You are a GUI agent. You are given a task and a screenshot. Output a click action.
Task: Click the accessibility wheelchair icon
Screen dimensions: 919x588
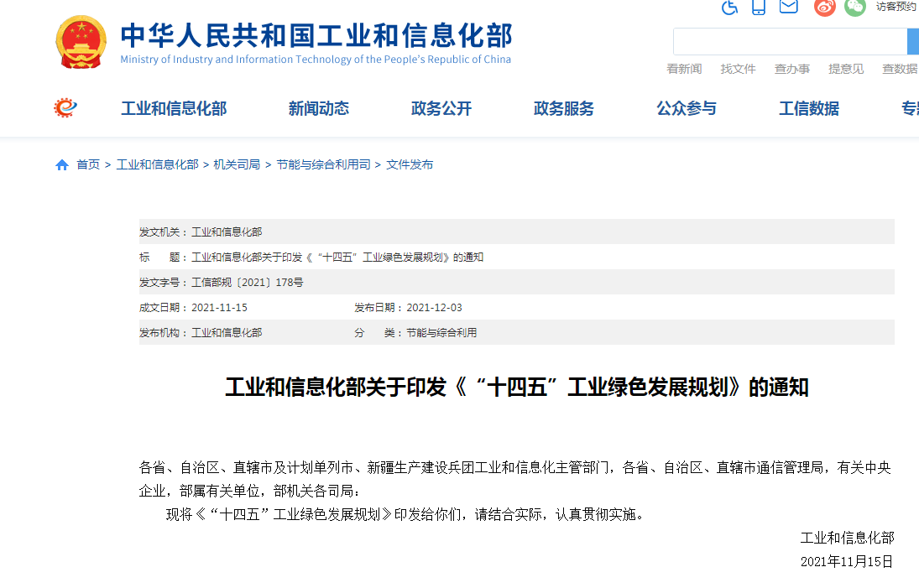[x=729, y=8]
